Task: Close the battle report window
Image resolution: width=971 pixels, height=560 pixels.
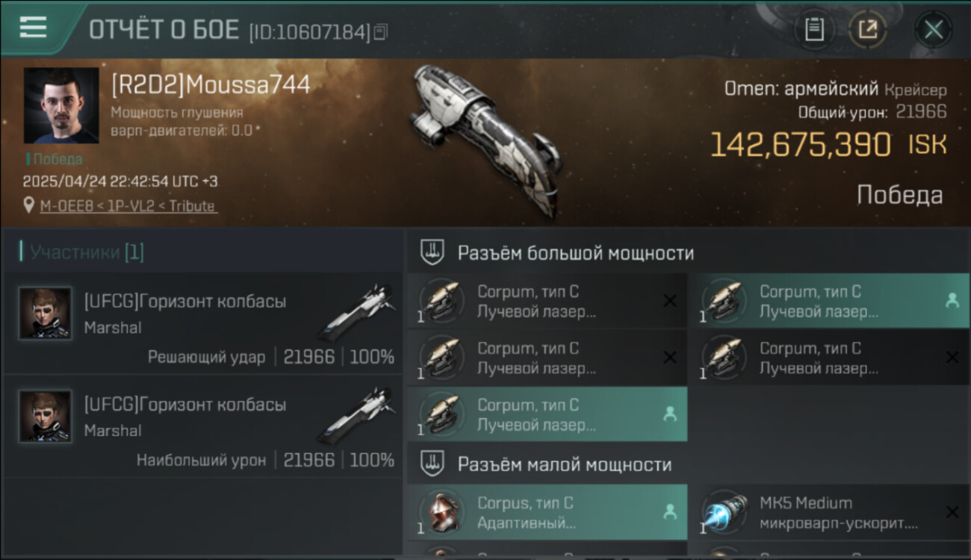Action: pos(933,30)
